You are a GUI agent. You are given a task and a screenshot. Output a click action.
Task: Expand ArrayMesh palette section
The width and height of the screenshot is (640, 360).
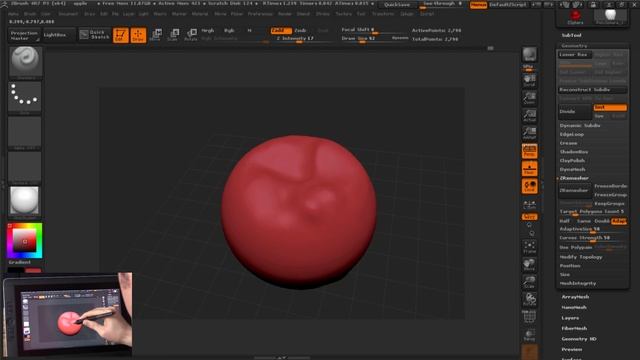(575, 297)
